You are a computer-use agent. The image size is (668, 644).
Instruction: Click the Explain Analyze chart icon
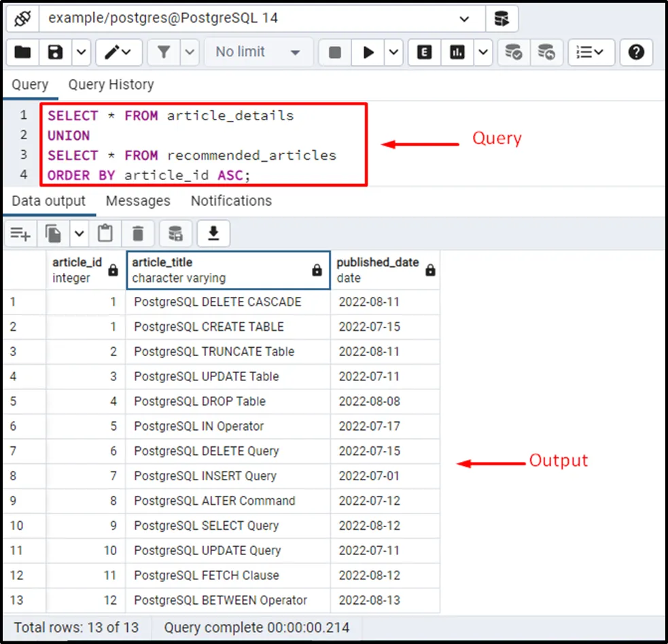(x=457, y=52)
